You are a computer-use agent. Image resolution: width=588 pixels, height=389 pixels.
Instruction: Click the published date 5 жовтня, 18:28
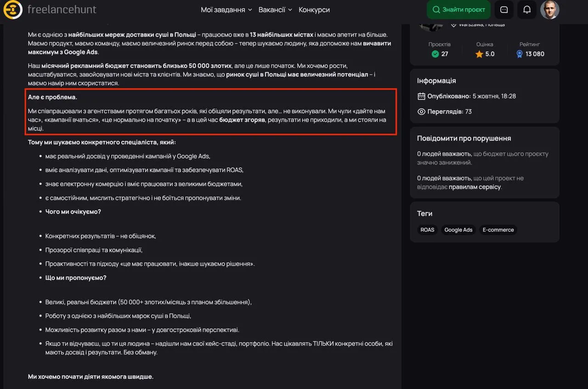click(x=494, y=96)
